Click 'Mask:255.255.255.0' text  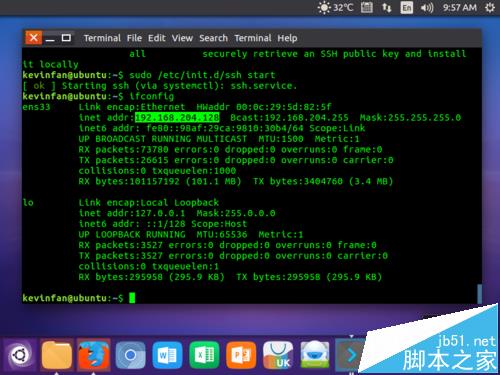(x=410, y=118)
